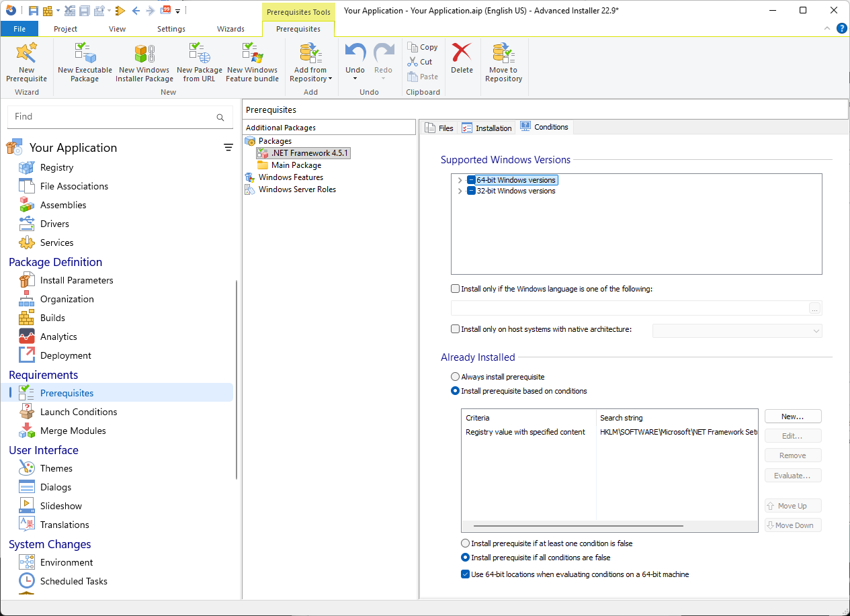Open the Launch Conditions section
This screenshot has height=616, width=850.
(x=79, y=412)
